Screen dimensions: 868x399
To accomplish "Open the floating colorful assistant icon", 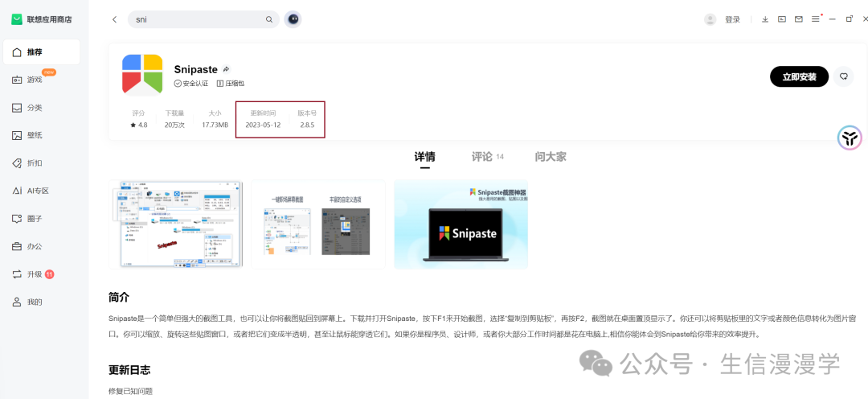I will pyautogui.click(x=850, y=138).
